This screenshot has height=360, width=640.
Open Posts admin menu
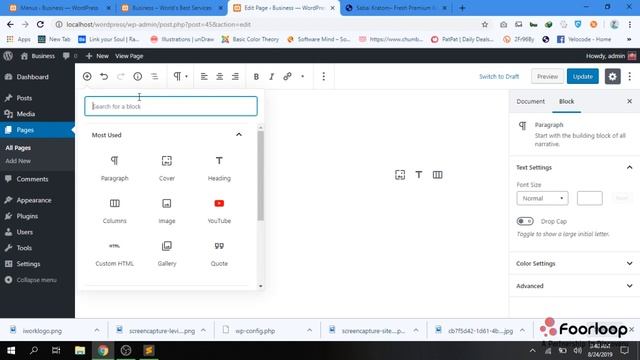pos(24,98)
